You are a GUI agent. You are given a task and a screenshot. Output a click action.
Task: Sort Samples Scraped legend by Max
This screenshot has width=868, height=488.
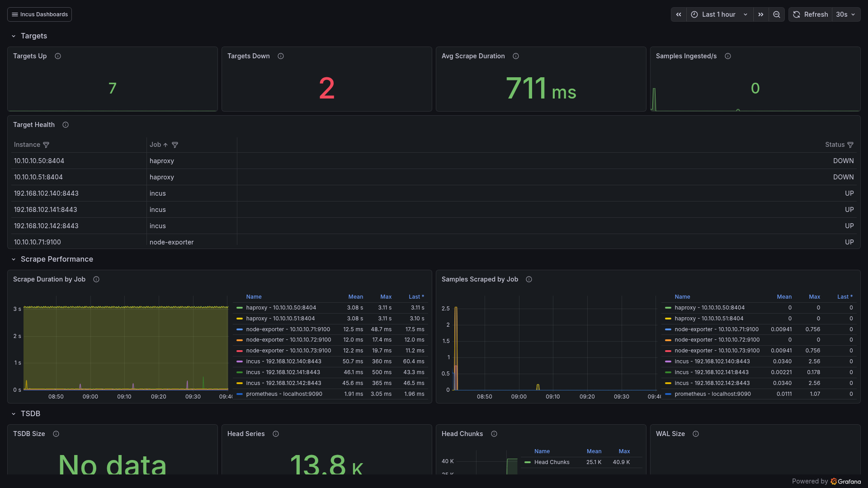coord(814,297)
